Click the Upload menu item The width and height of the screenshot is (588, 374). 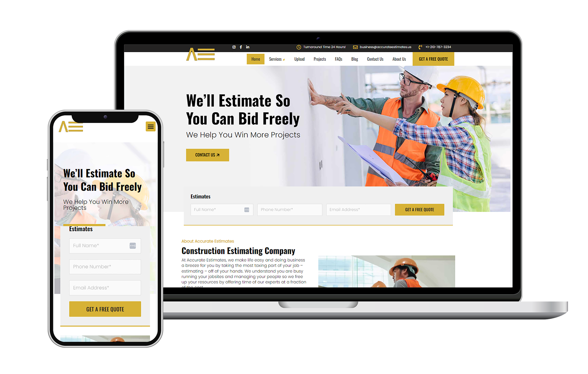[299, 59]
